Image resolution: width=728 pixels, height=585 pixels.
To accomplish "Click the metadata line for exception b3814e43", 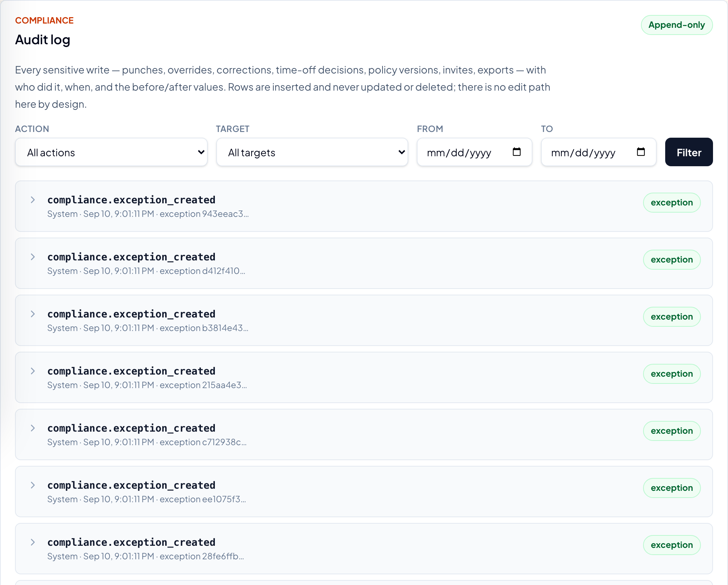I will click(148, 328).
